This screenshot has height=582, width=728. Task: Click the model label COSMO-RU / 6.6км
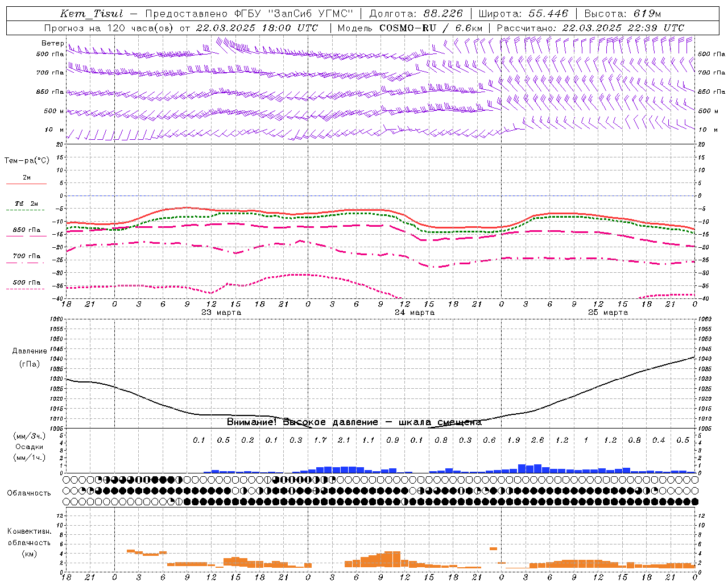(x=431, y=28)
